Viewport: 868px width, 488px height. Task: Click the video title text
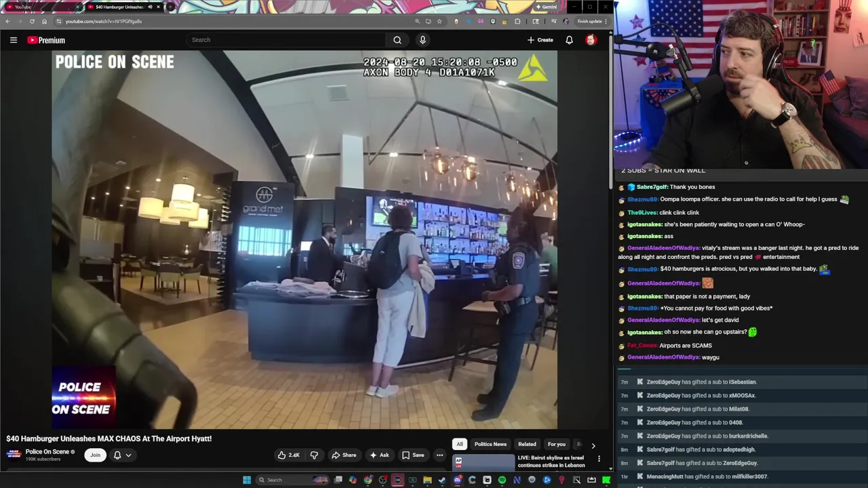tap(109, 439)
